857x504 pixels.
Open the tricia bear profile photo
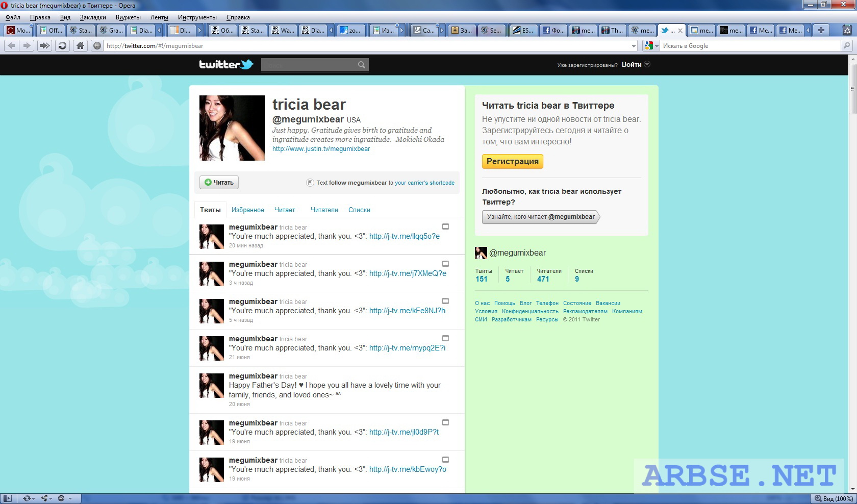(x=232, y=128)
